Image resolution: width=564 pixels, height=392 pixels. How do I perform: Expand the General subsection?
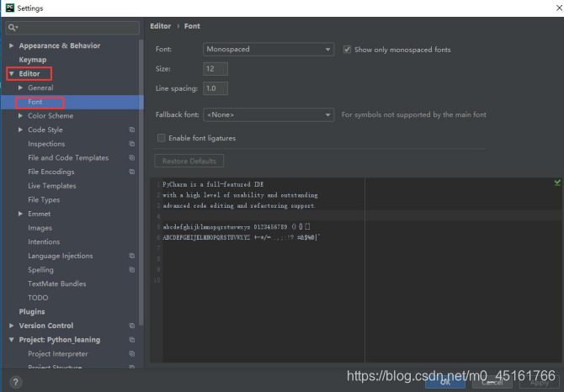(20, 87)
